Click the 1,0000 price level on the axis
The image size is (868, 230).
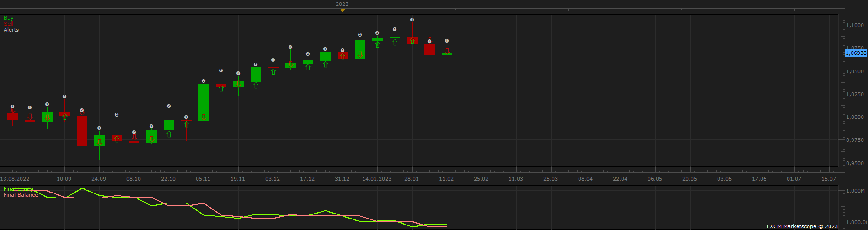(855, 117)
